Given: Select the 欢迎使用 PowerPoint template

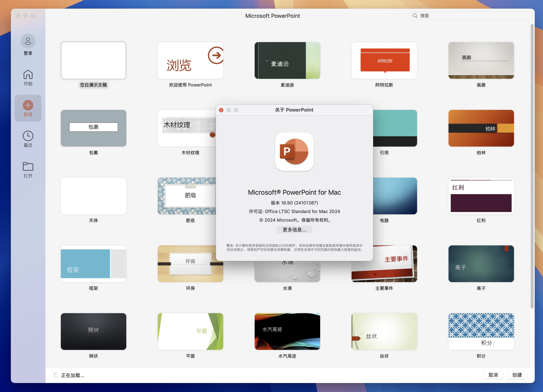Looking at the screenshot, I should click(x=190, y=60).
